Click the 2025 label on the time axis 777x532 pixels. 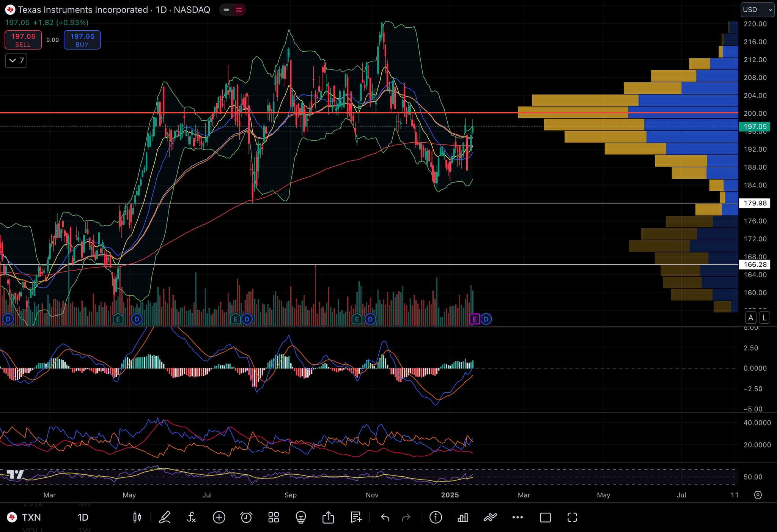click(450, 495)
